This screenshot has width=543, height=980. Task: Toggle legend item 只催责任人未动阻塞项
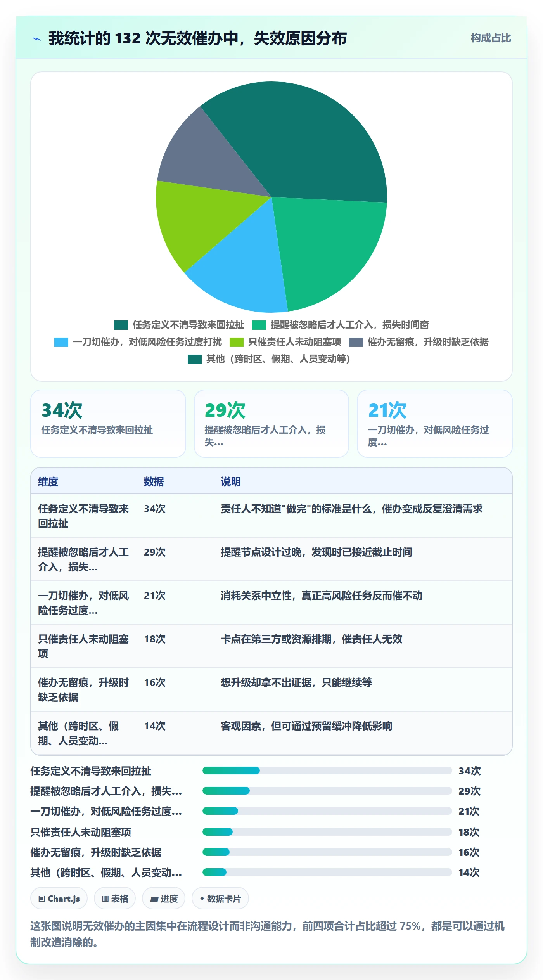click(285, 342)
